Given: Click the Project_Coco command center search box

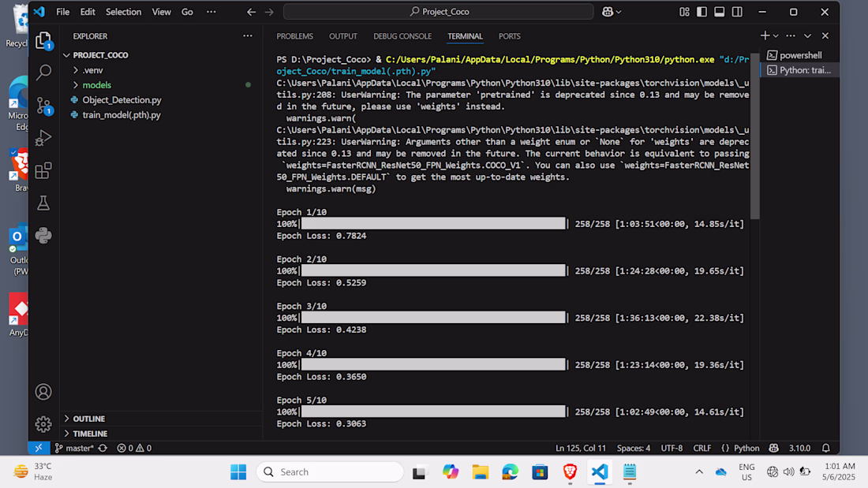Looking at the screenshot, I should click(439, 12).
